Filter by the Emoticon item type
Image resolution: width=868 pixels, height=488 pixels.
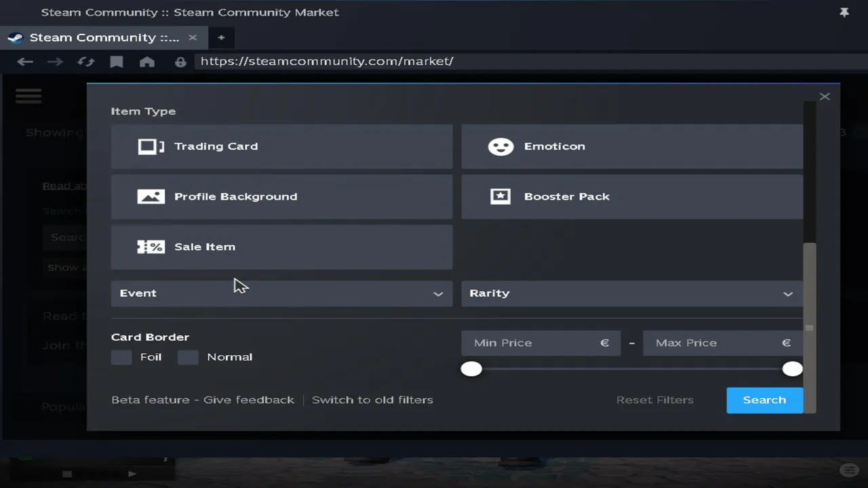pos(632,146)
